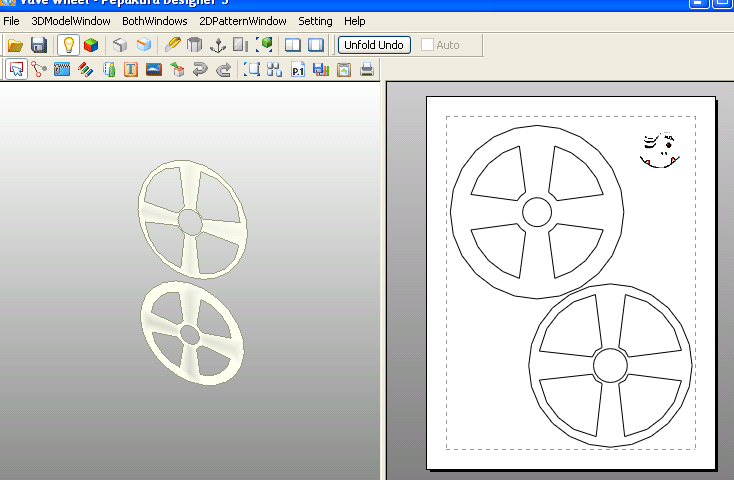
Task: Redo with the right curved arrow
Action: (224, 70)
